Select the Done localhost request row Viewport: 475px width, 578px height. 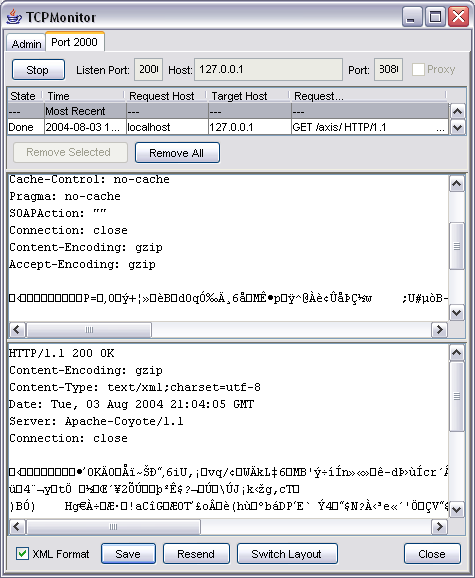228,127
